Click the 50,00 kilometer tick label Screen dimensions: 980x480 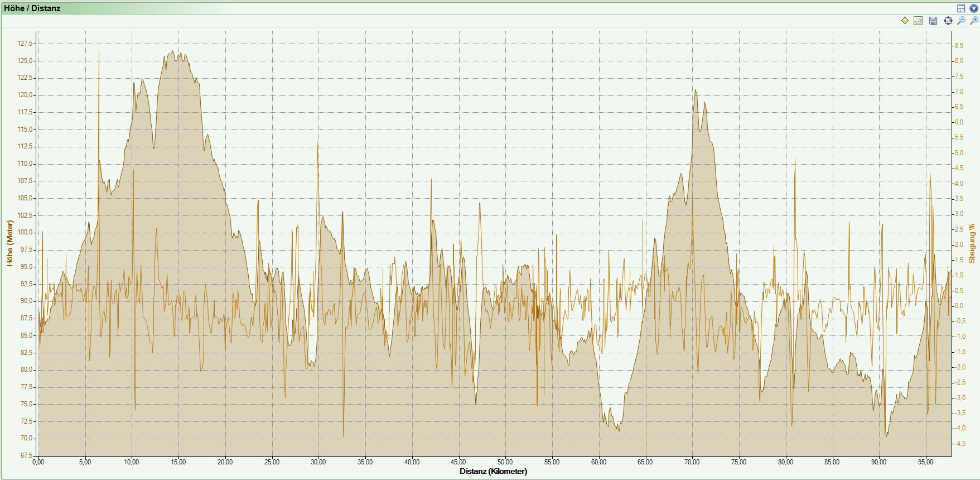pyautogui.click(x=505, y=462)
